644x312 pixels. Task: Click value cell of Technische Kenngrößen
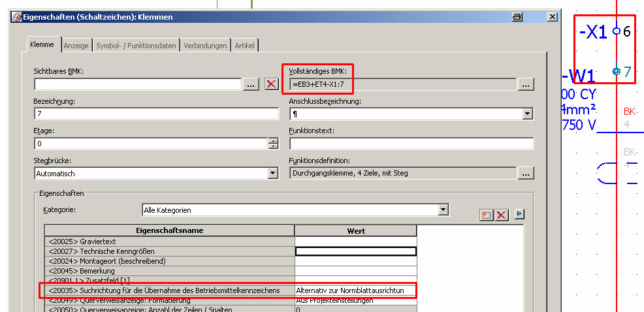(356, 251)
